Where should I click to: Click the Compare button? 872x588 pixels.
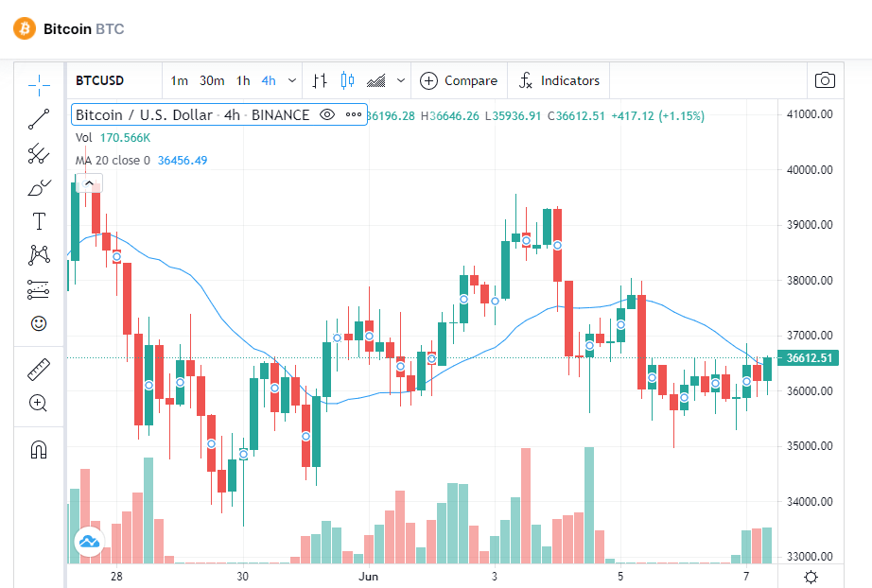[x=459, y=80]
